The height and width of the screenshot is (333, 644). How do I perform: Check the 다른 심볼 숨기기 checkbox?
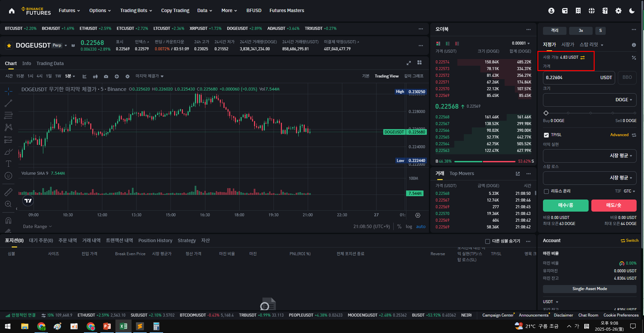[x=487, y=241]
